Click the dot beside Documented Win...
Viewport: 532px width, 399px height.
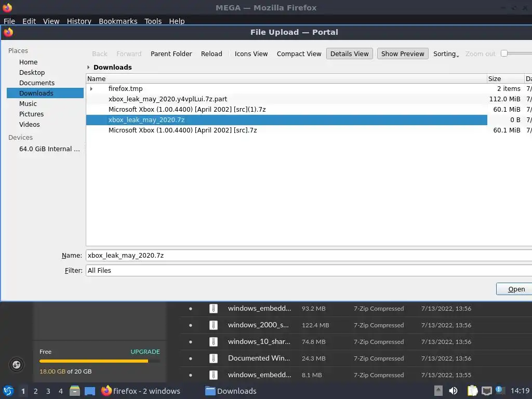[x=190, y=358]
